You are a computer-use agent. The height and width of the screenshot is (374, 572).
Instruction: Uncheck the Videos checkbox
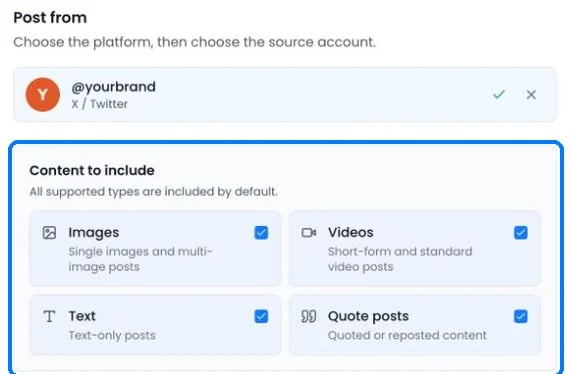pos(521,233)
